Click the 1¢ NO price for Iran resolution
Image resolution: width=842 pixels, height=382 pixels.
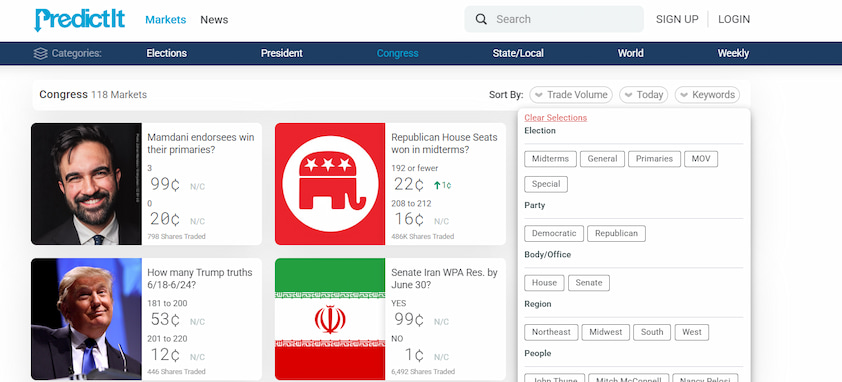coord(415,355)
